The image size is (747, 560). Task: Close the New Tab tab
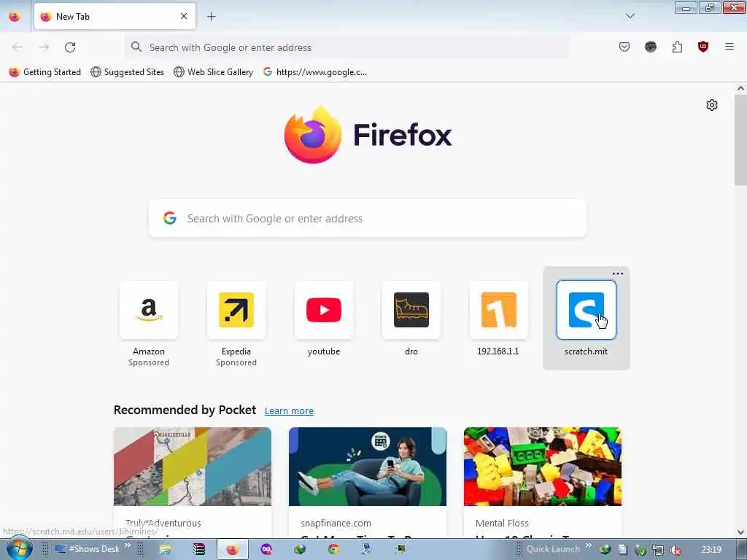(184, 16)
